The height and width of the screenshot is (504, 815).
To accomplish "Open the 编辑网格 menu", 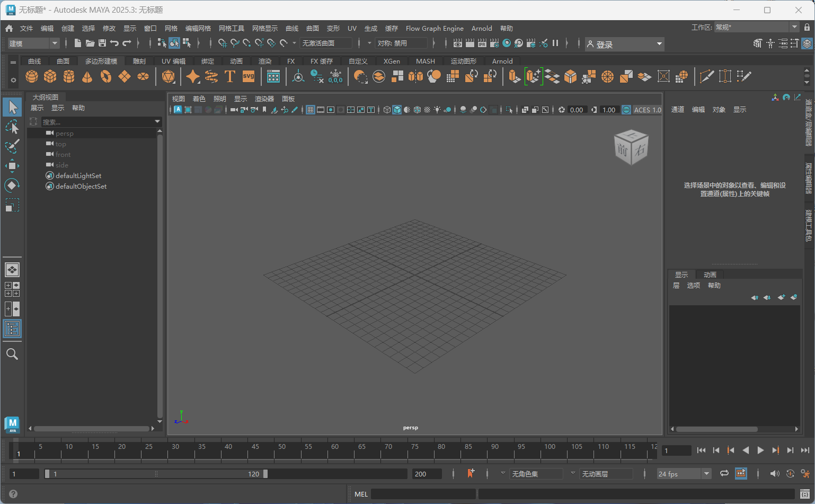I will (x=198, y=29).
